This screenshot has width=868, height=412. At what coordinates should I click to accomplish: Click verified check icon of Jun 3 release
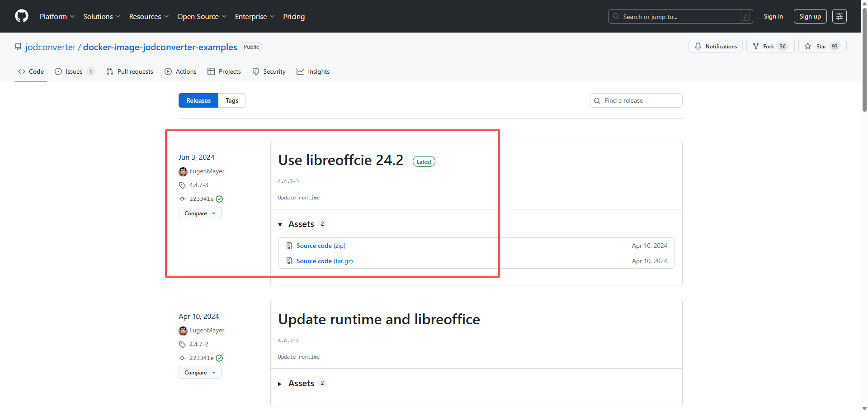click(x=219, y=199)
